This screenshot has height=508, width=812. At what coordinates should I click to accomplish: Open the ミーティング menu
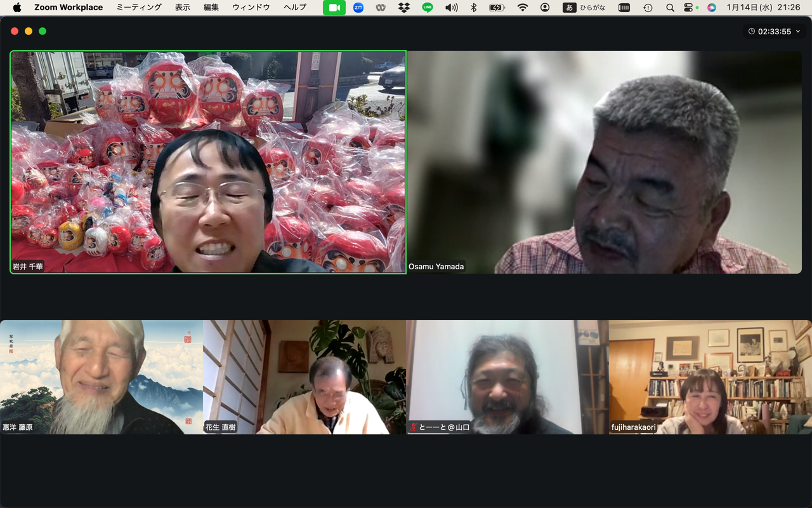[139, 8]
